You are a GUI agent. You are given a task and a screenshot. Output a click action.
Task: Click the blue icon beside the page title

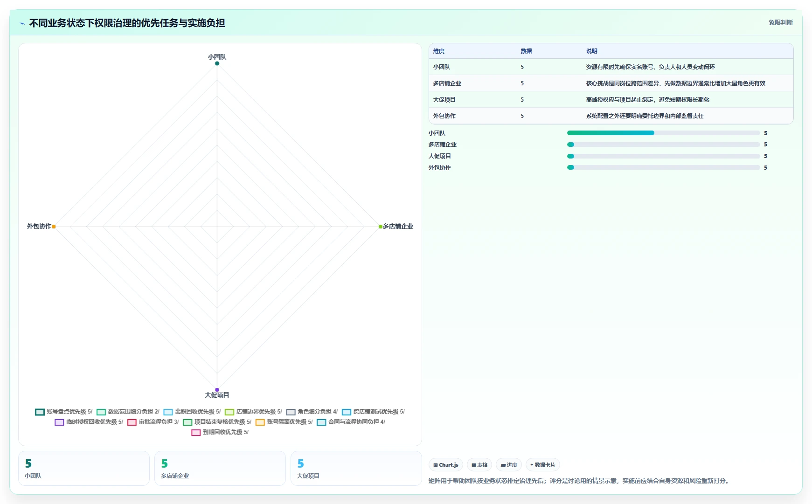coord(22,23)
